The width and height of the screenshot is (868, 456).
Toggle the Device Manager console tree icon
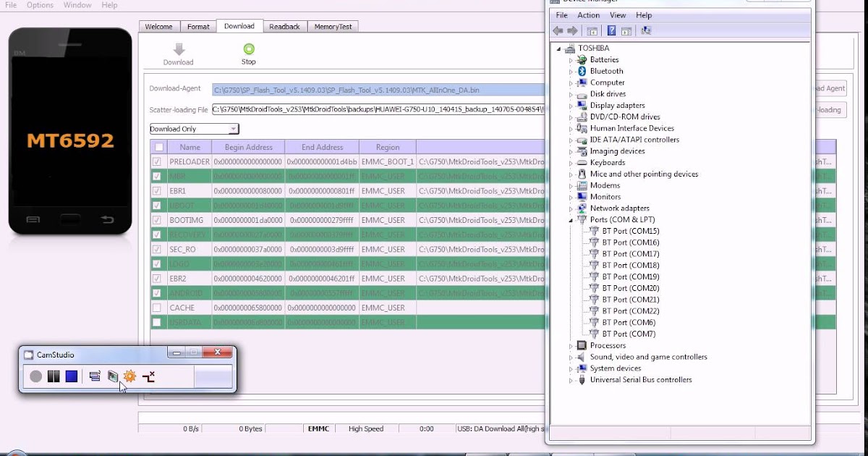[592, 30]
